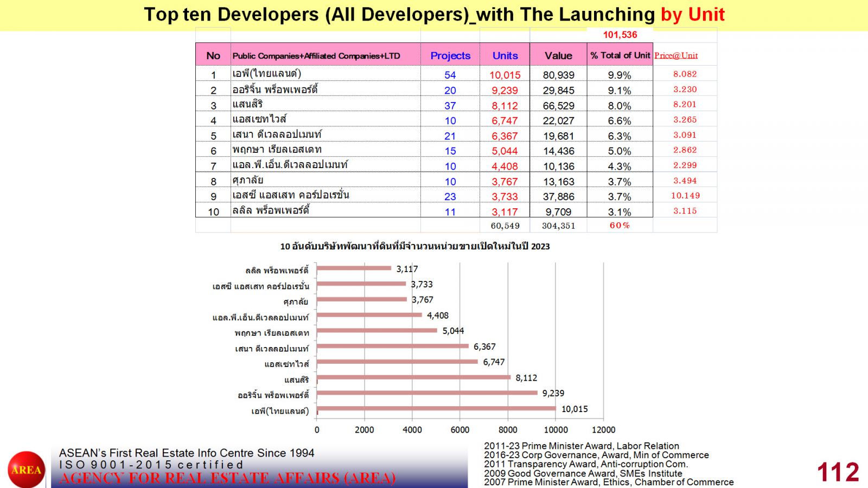The height and width of the screenshot is (488, 868).
Task: Click the chart bar labeled 6,747
Action: (397, 362)
